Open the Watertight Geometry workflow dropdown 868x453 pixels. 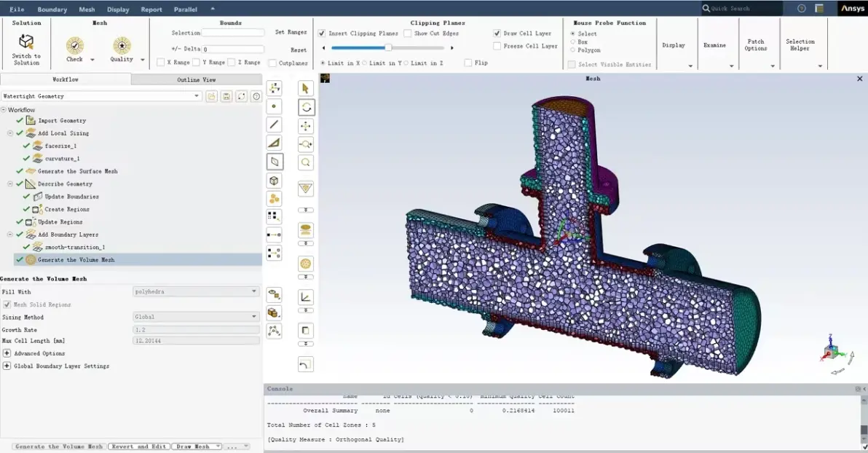pos(101,96)
